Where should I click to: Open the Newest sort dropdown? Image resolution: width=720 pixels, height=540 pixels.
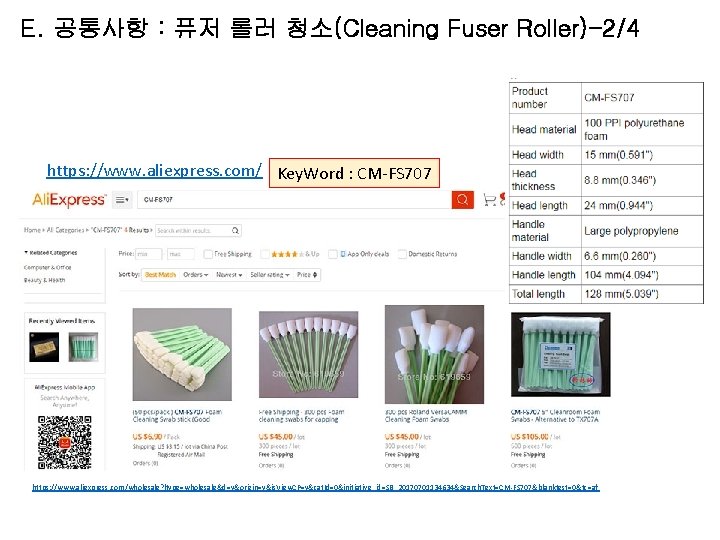click(x=229, y=275)
